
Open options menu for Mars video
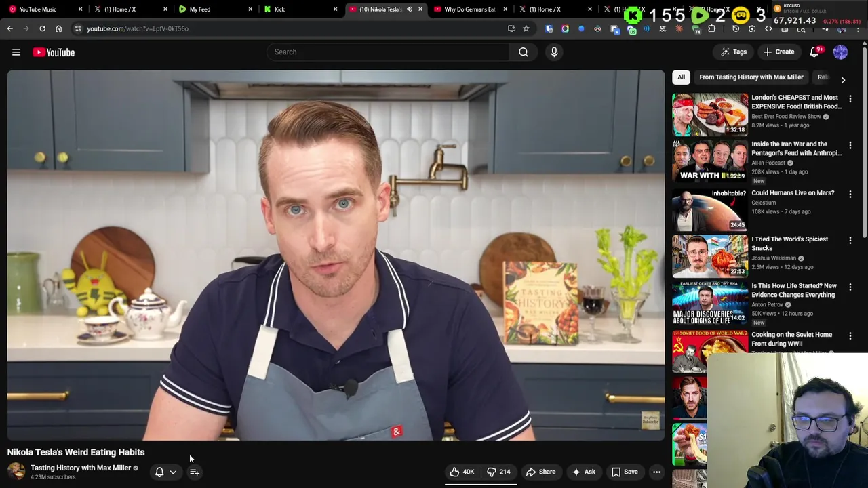point(850,195)
